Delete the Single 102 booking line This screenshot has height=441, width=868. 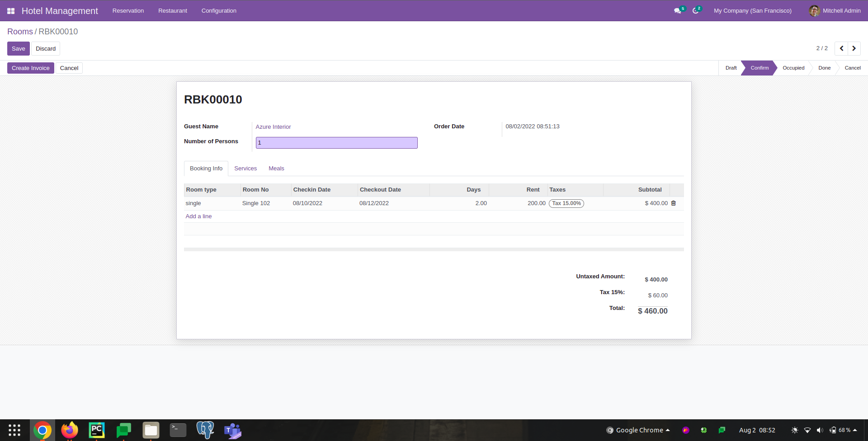674,203
